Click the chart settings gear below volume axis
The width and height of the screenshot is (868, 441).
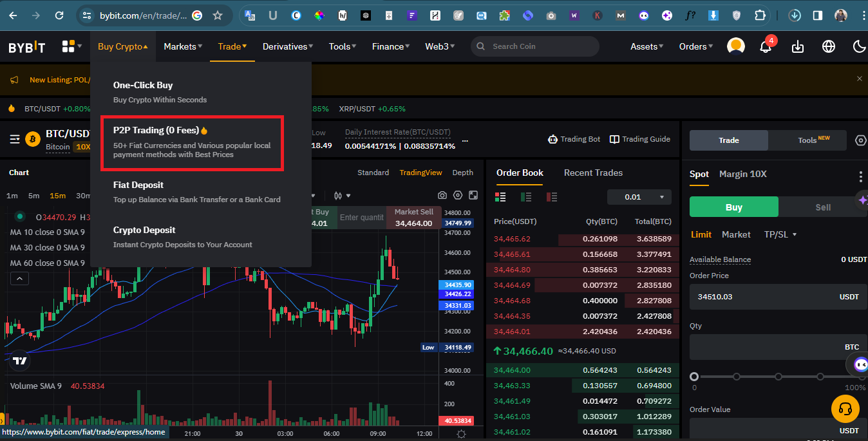(x=461, y=434)
